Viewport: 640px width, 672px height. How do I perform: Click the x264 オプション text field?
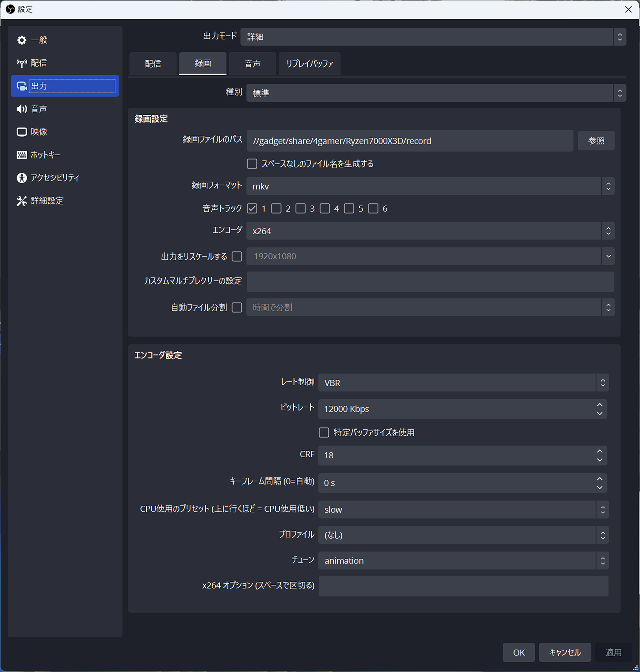tap(463, 586)
